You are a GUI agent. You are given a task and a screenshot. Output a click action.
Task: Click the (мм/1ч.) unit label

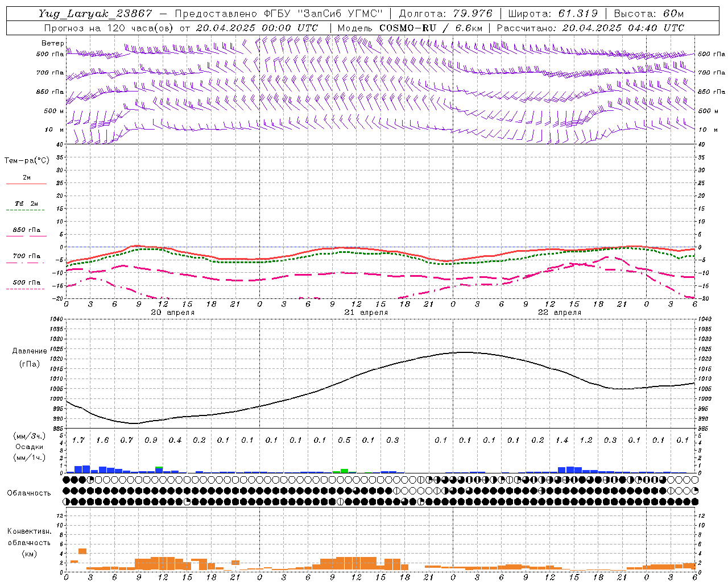(30, 458)
